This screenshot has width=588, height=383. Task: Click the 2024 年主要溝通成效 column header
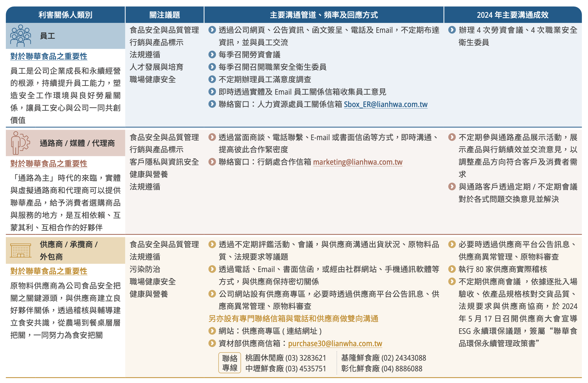512,15
